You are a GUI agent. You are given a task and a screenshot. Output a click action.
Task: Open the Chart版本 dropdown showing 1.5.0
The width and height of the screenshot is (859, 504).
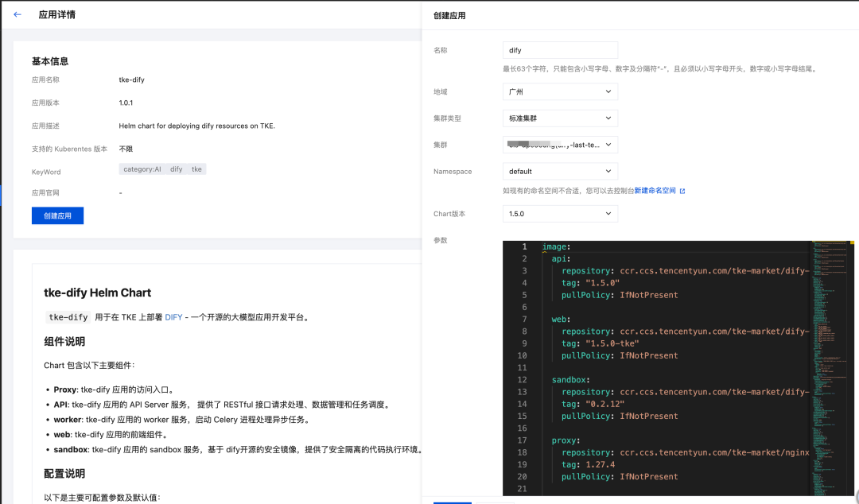click(561, 213)
